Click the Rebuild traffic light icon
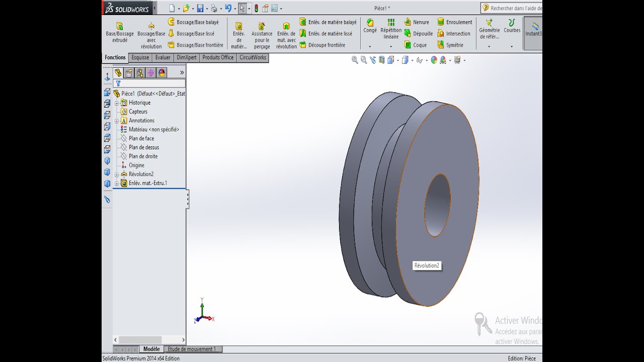644x362 pixels. (x=256, y=8)
